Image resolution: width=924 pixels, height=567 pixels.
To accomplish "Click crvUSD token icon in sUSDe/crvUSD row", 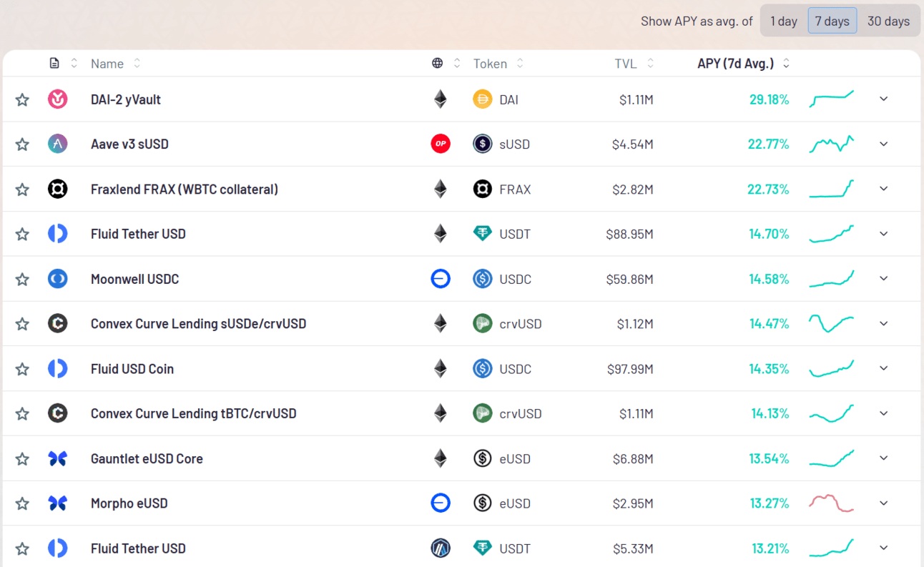I will point(483,324).
